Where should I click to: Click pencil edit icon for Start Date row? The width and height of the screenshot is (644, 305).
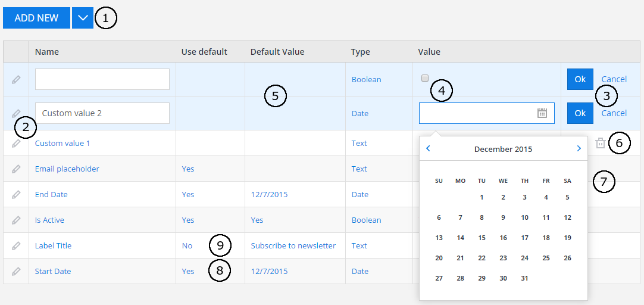16,271
